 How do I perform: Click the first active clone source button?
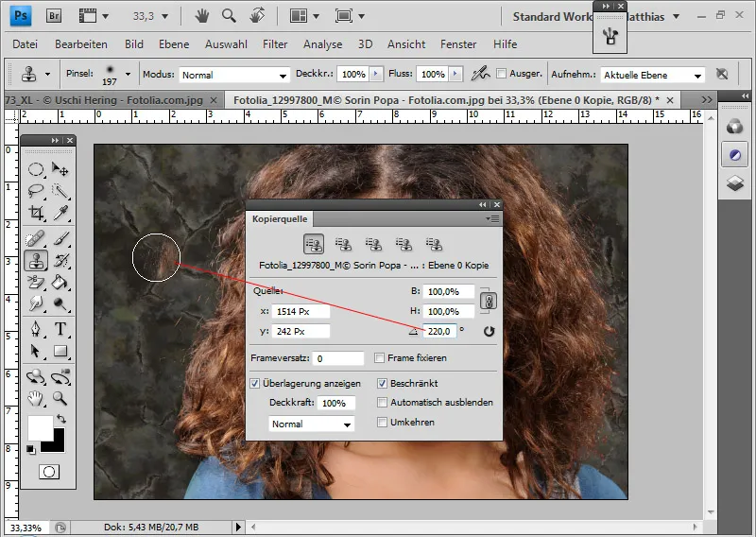pos(314,244)
